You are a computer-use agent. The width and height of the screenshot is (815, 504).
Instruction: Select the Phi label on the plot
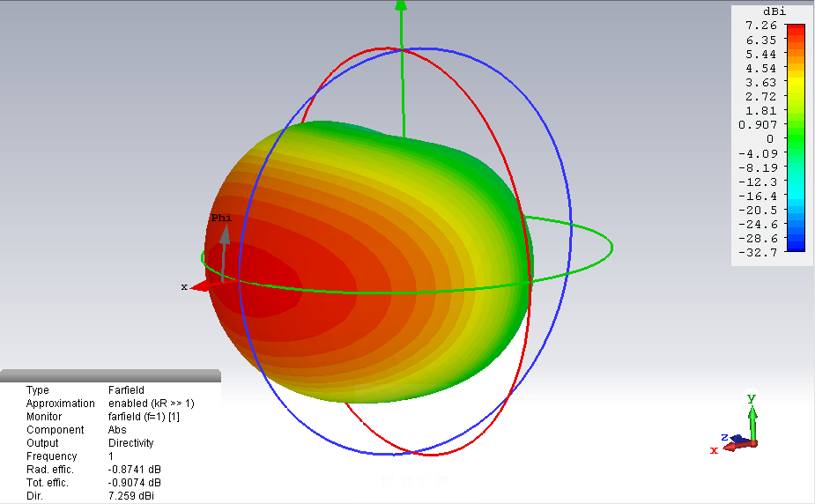(x=221, y=218)
